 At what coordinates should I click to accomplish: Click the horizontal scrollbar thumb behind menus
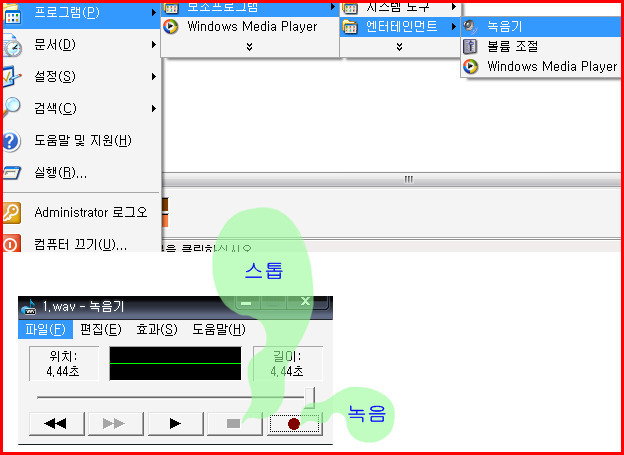(409, 179)
